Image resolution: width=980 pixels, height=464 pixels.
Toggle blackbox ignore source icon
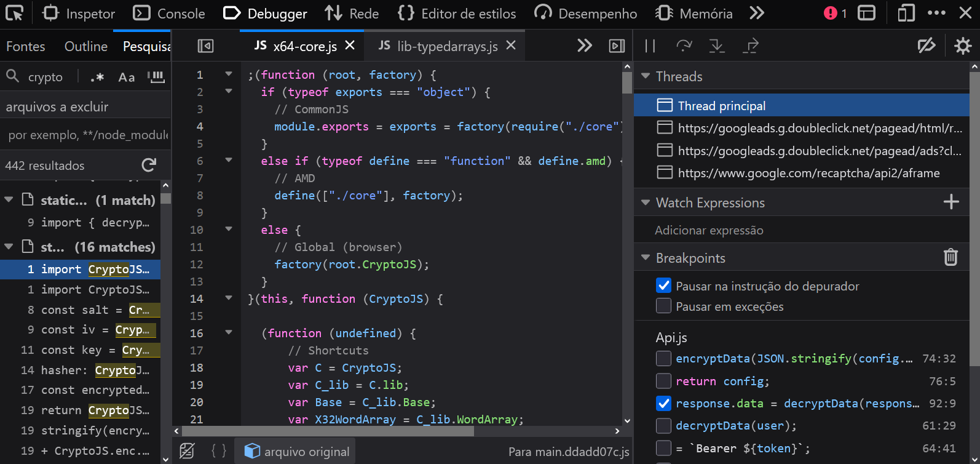[x=187, y=451]
